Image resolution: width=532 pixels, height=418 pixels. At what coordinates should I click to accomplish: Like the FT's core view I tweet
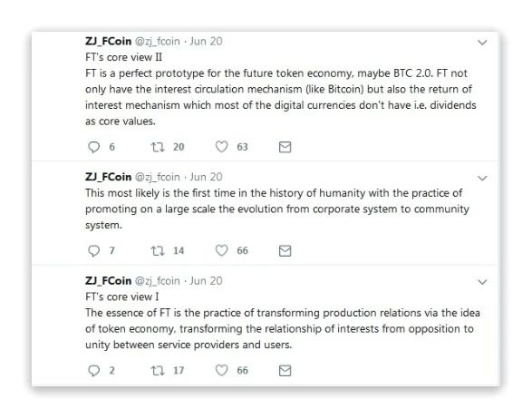221,370
